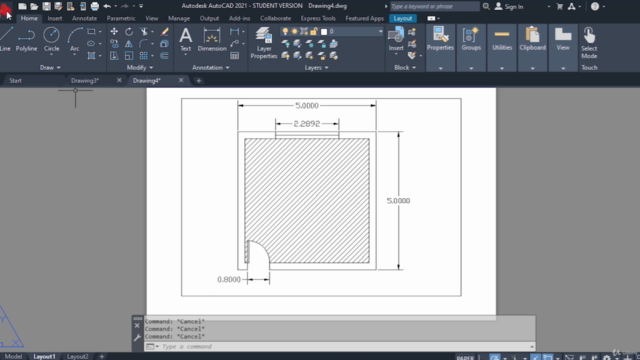Toggle layer lock padlock icon
This screenshot has height=360, width=640.
tap(313, 31)
